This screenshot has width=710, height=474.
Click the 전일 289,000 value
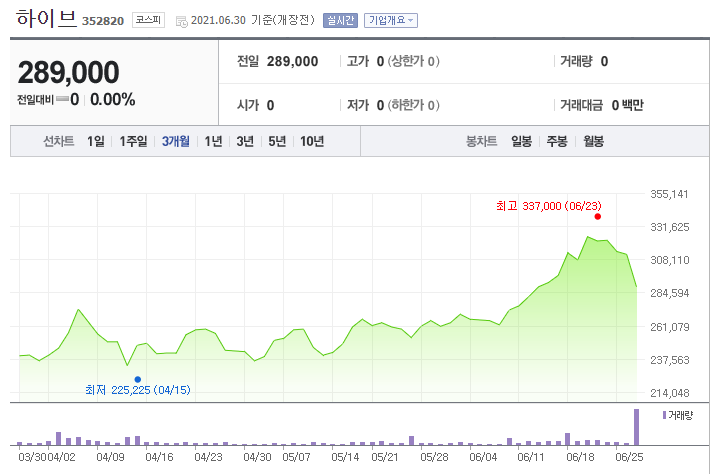pos(292,61)
